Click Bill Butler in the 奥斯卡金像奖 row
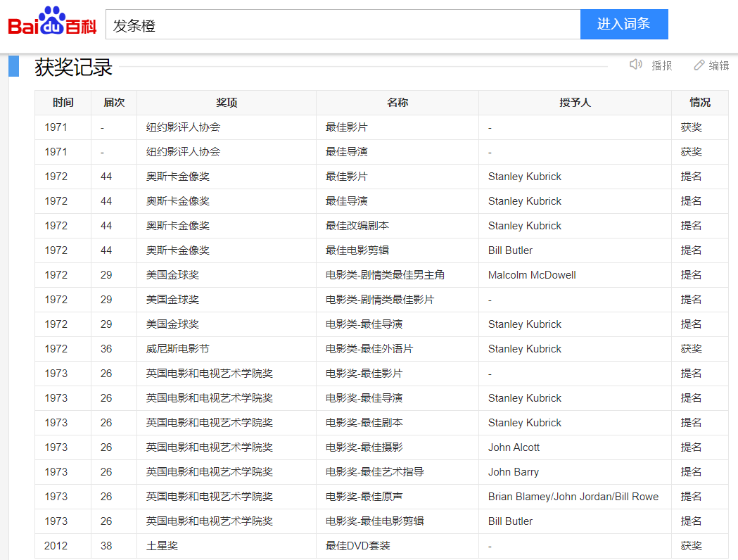 [x=510, y=250]
